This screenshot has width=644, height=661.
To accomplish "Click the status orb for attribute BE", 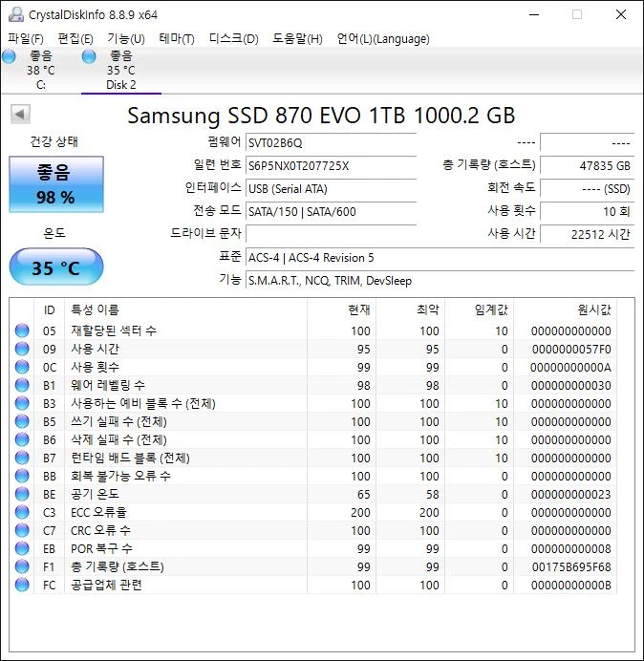I will pyautogui.click(x=22, y=494).
